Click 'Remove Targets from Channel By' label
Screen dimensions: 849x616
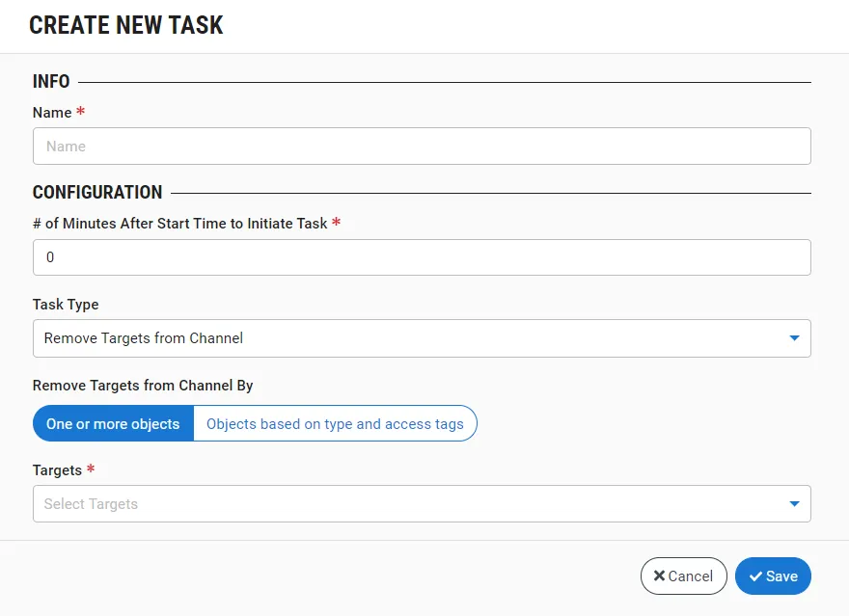coord(143,386)
